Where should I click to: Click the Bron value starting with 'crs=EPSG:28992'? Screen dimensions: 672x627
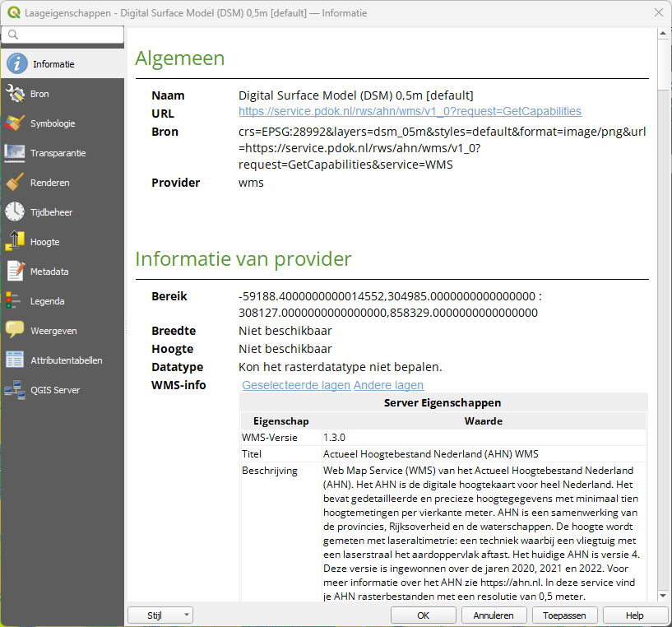pos(442,148)
